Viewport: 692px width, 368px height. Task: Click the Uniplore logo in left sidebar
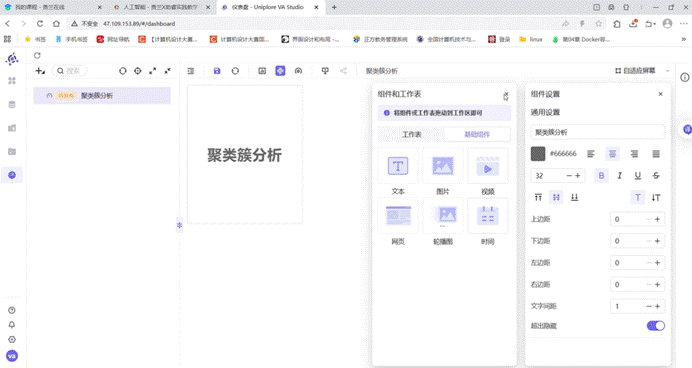(12, 59)
